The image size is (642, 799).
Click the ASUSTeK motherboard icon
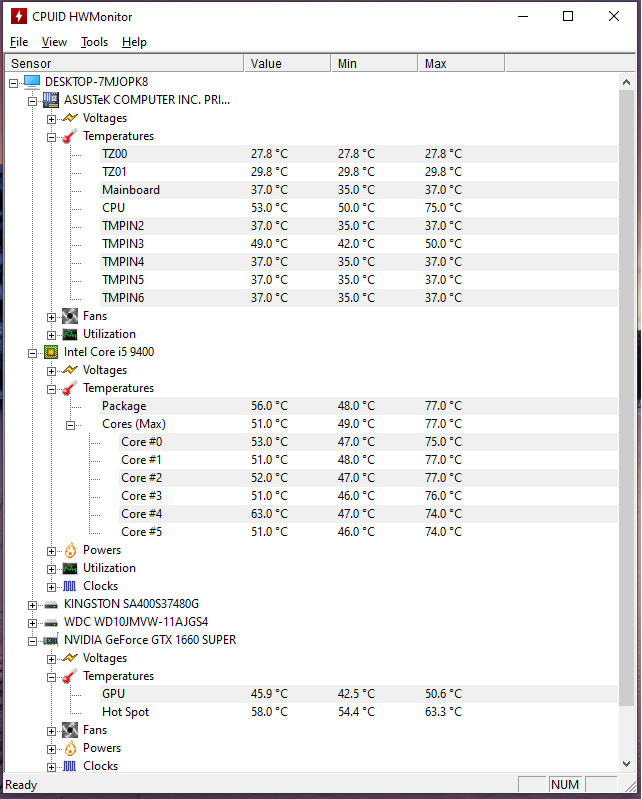51,100
